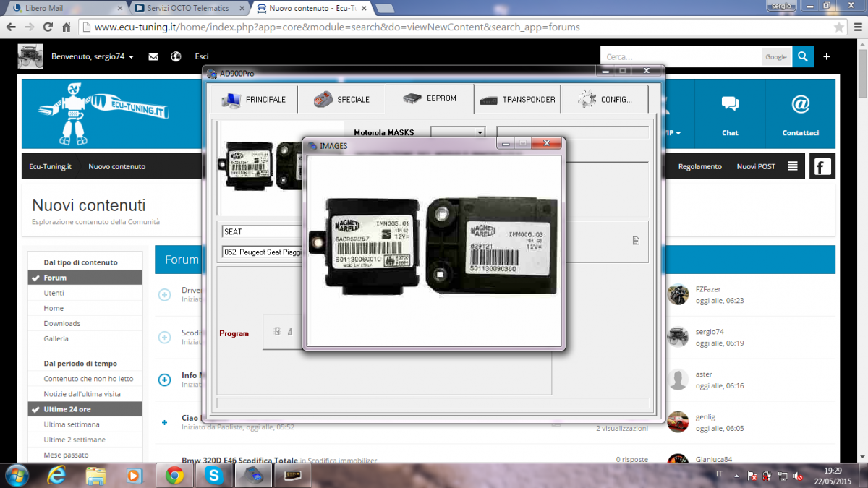Click the FZFazer avatar thumbnail
868x488 pixels.
tap(678, 294)
